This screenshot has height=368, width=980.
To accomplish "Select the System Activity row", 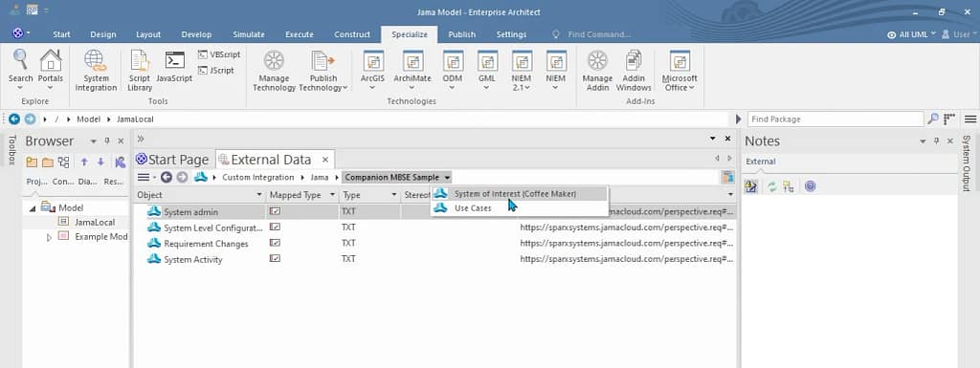I will click(x=434, y=259).
